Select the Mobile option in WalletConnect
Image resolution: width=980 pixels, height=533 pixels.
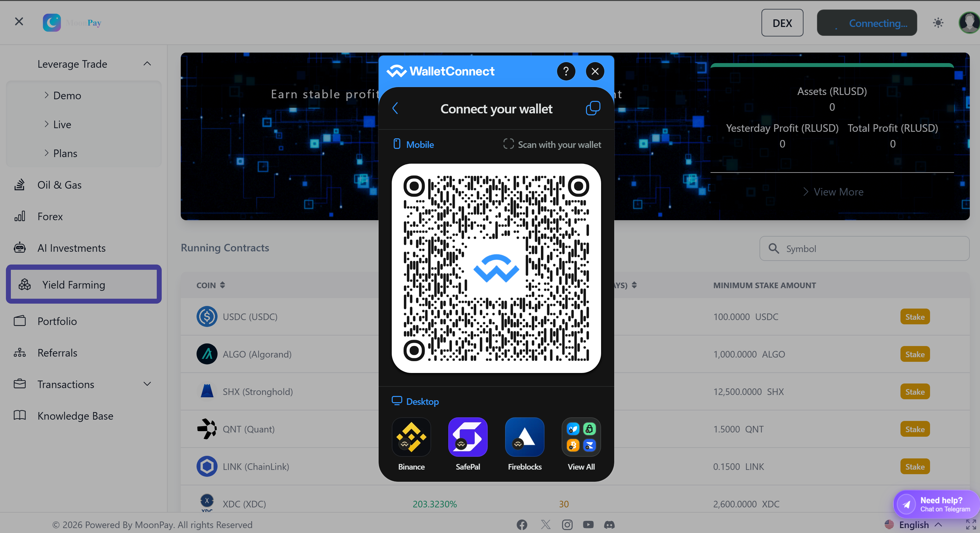pyautogui.click(x=413, y=144)
